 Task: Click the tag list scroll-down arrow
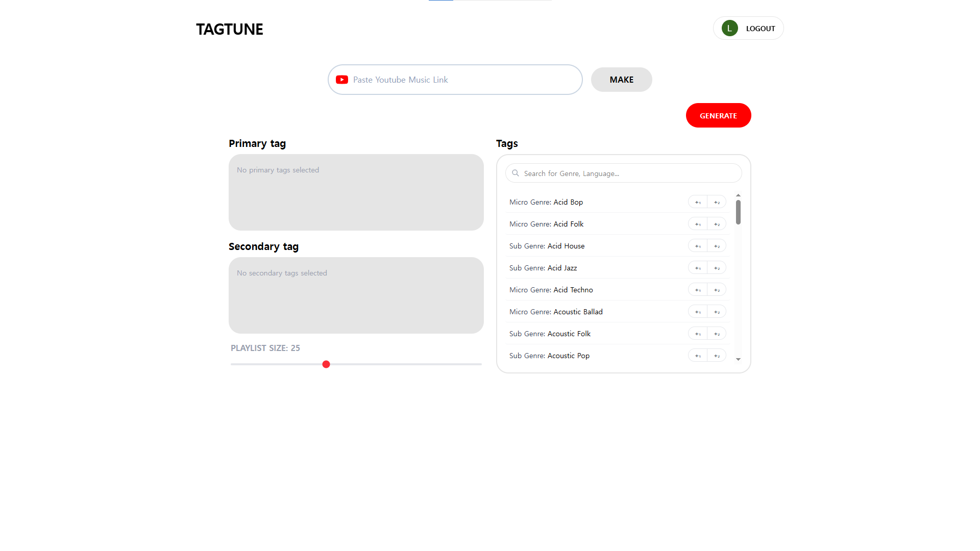[x=738, y=360]
